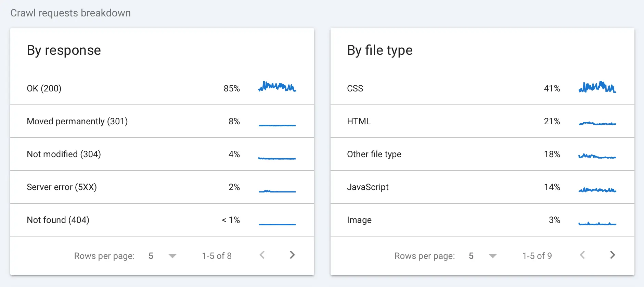This screenshot has height=287, width=644.
Task: Click the JavaScript trend sparkline
Action: pos(597,190)
